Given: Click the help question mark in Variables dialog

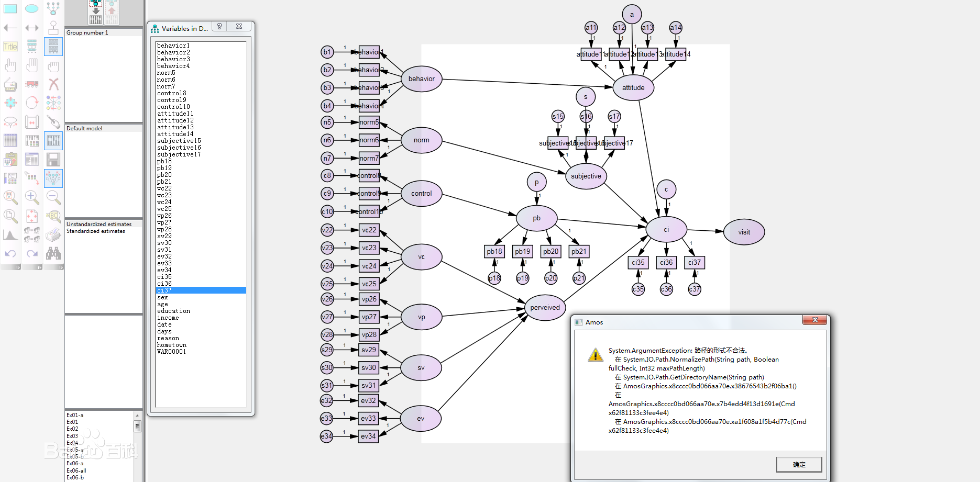Looking at the screenshot, I should [x=219, y=27].
